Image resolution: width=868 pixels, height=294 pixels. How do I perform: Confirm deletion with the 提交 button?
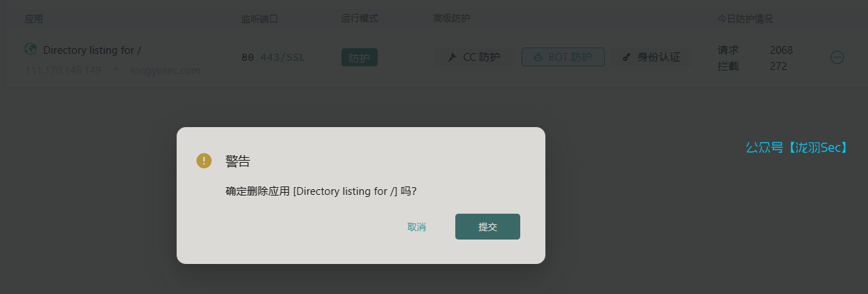pyautogui.click(x=487, y=226)
